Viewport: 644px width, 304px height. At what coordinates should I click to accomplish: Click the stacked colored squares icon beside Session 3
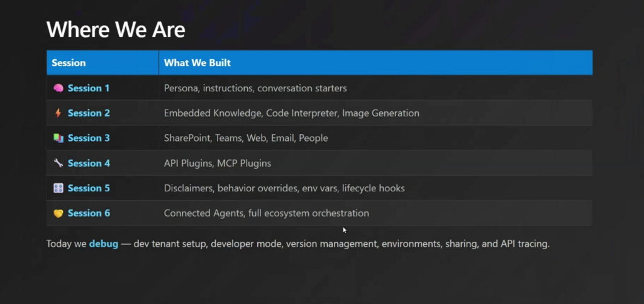point(58,138)
